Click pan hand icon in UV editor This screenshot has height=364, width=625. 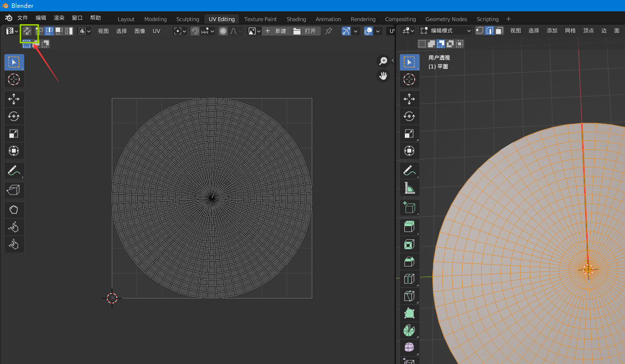383,76
